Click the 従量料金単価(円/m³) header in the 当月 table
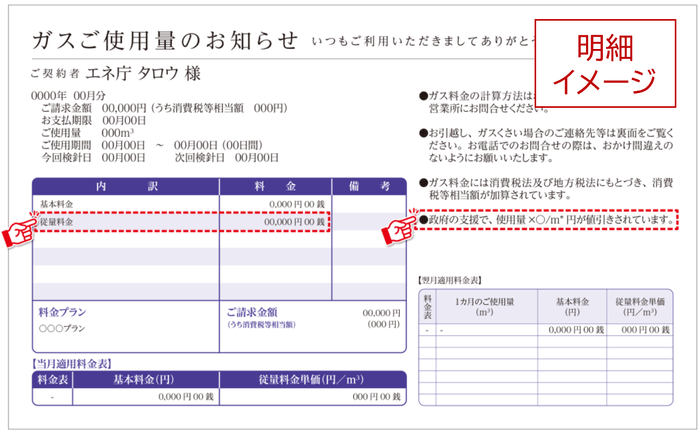The width and height of the screenshot is (700, 432). 311,380
